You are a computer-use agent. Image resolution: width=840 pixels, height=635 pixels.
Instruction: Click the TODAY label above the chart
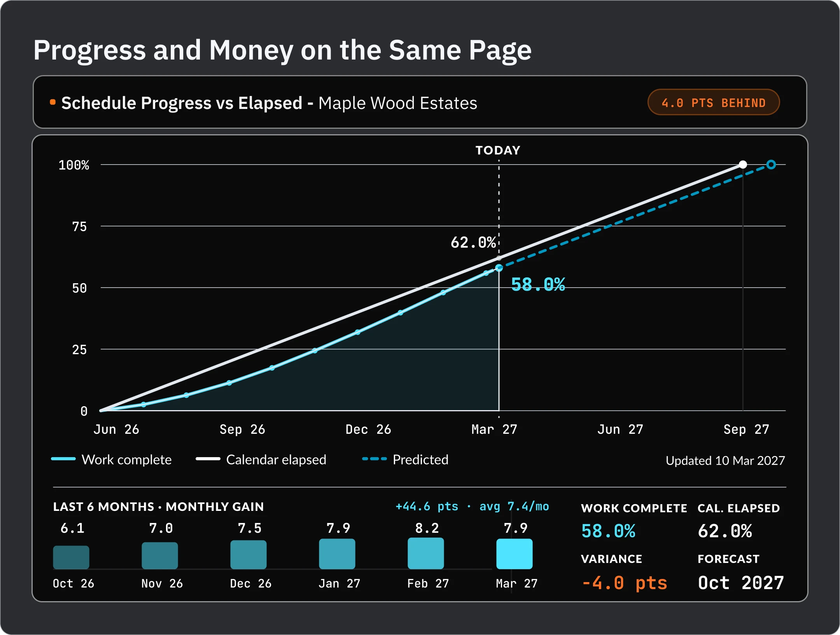click(498, 150)
